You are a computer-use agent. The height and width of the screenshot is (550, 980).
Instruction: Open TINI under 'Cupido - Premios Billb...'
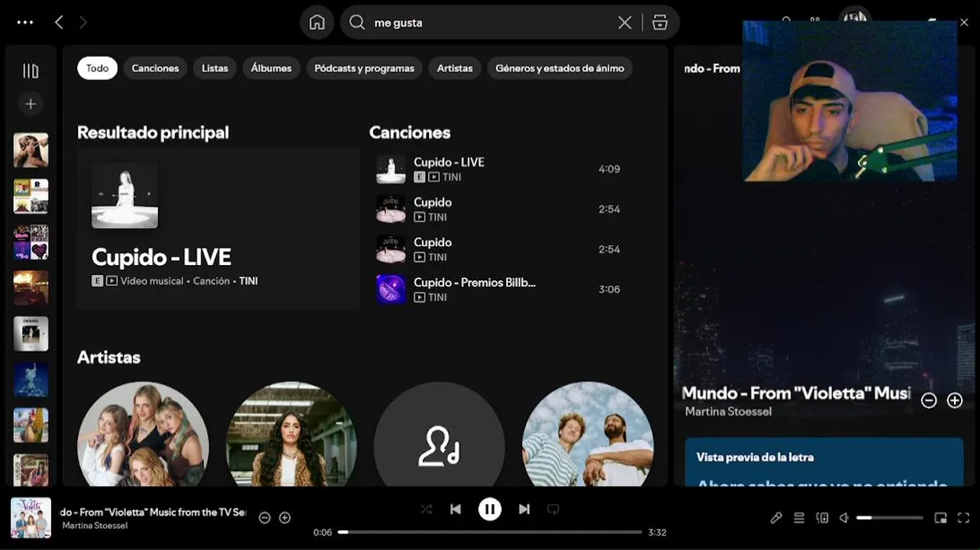[437, 297]
